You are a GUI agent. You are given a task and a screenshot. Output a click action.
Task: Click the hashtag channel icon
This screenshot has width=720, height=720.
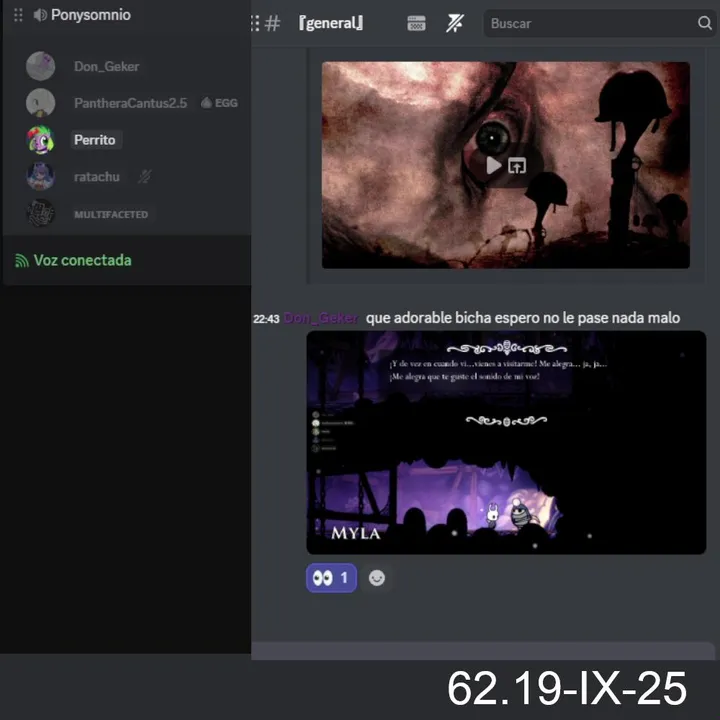pos(273,23)
